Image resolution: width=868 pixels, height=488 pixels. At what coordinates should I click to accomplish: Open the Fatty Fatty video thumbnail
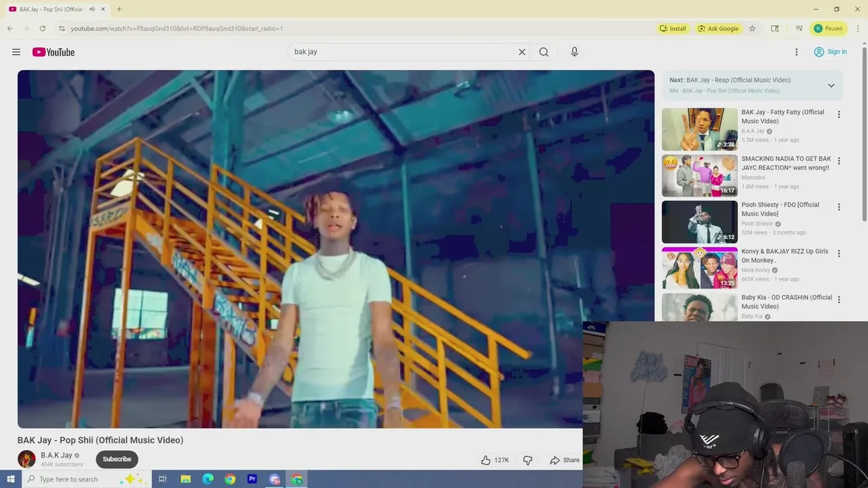pyautogui.click(x=699, y=129)
